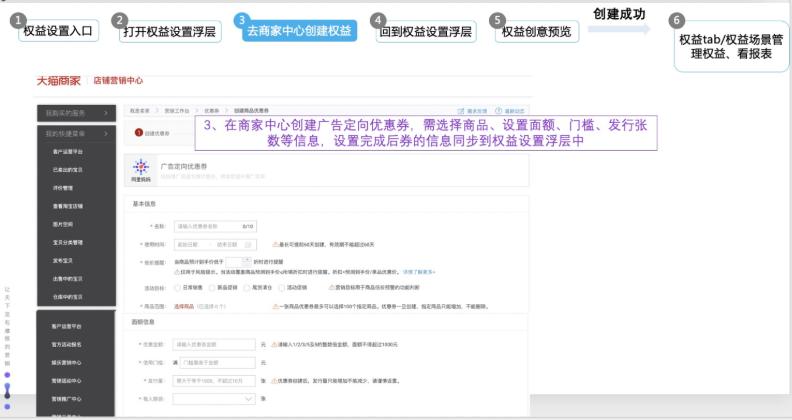Viewport: 792px width, 420px height.
Task: Open the 店铺营销中心 header link
Action: 118,81
